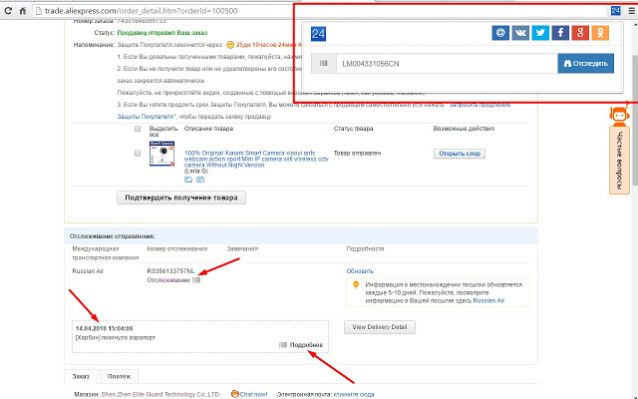The image size is (638, 399).
Task: Open Chrome hamburger menu
Action: tap(631, 11)
